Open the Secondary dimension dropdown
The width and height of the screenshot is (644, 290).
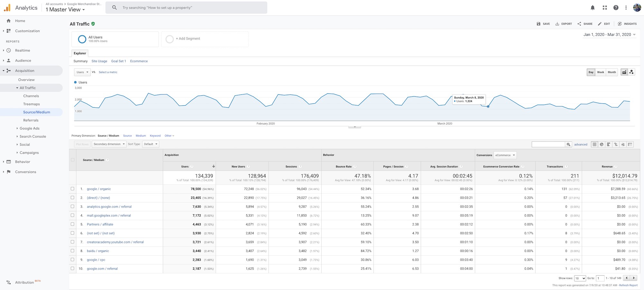tap(109, 144)
